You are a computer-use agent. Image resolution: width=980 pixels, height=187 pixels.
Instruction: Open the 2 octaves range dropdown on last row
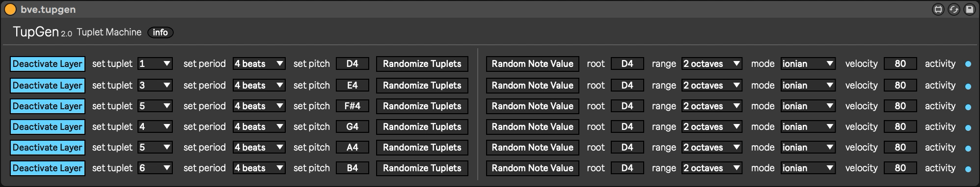[711, 168]
